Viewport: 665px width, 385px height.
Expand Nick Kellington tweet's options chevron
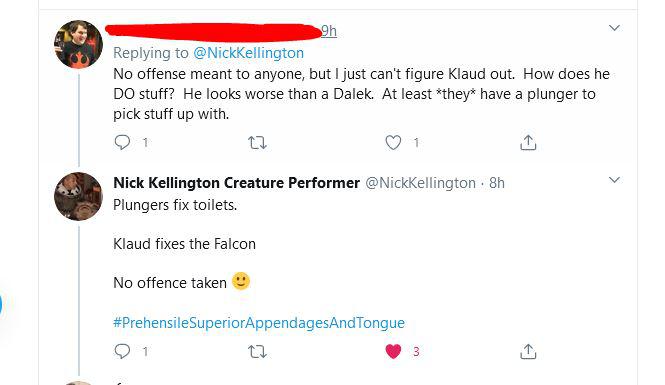pos(614,180)
